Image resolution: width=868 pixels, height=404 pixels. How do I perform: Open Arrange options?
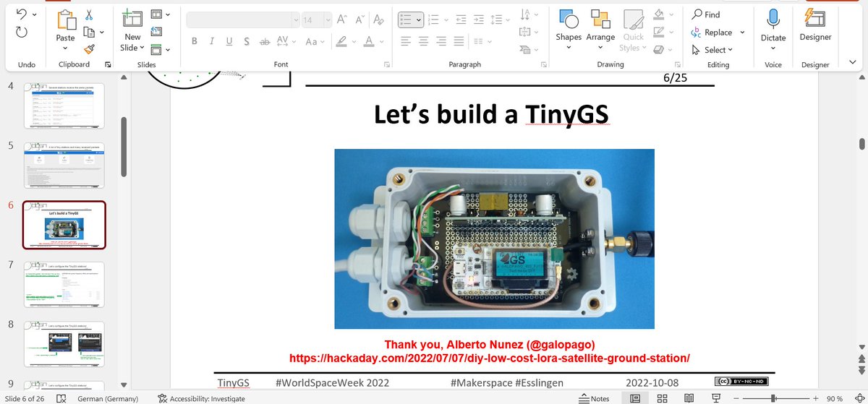(x=600, y=29)
